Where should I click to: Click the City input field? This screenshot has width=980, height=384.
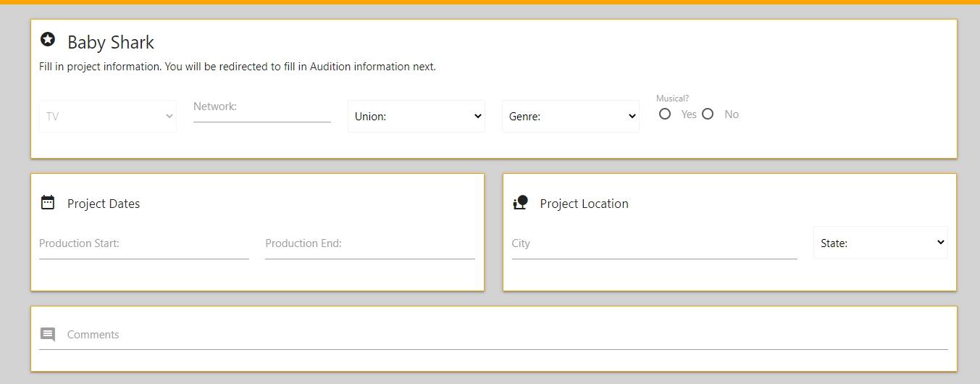[x=655, y=244]
